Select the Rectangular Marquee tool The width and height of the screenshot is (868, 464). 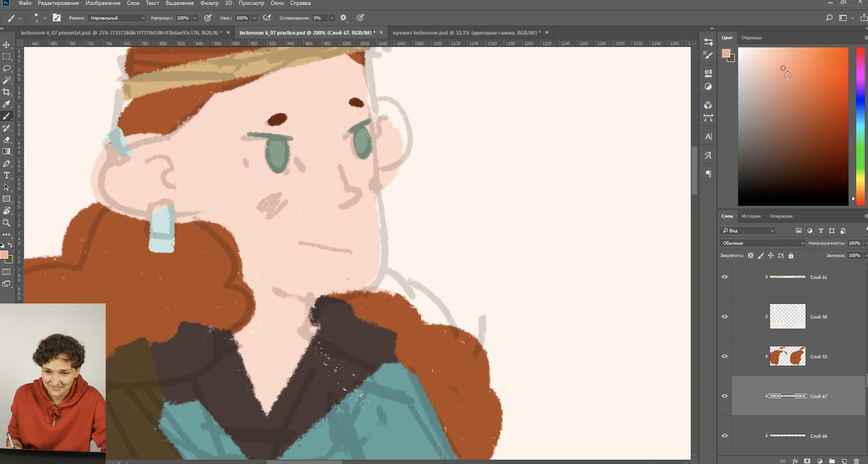coord(7,57)
